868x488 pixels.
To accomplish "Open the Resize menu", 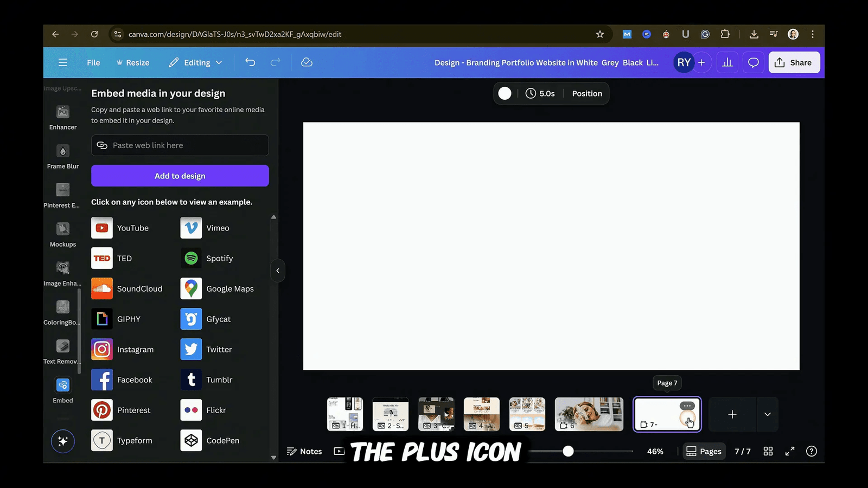I will (x=132, y=62).
